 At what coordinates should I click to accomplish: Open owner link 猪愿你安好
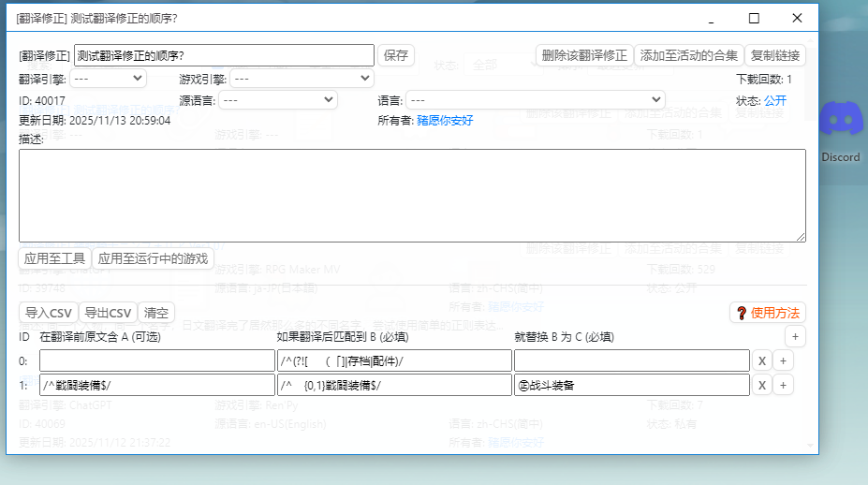click(445, 120)
